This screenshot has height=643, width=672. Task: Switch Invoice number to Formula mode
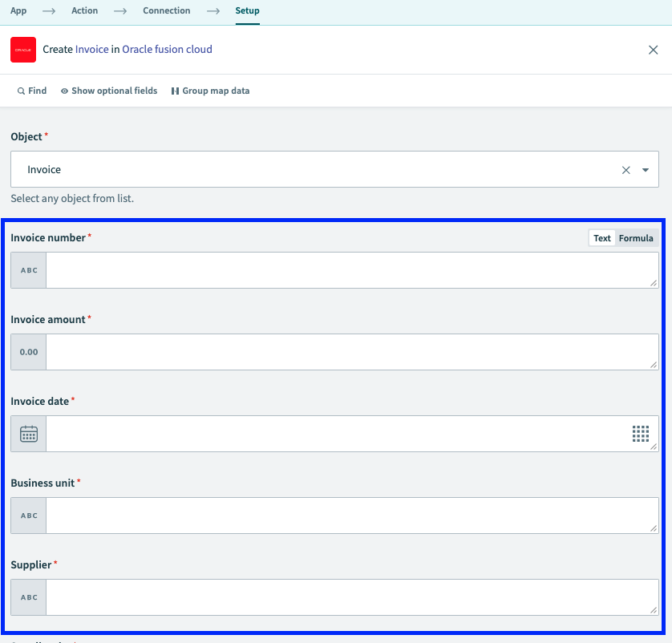pyautogui.click(x=636, y=237)
